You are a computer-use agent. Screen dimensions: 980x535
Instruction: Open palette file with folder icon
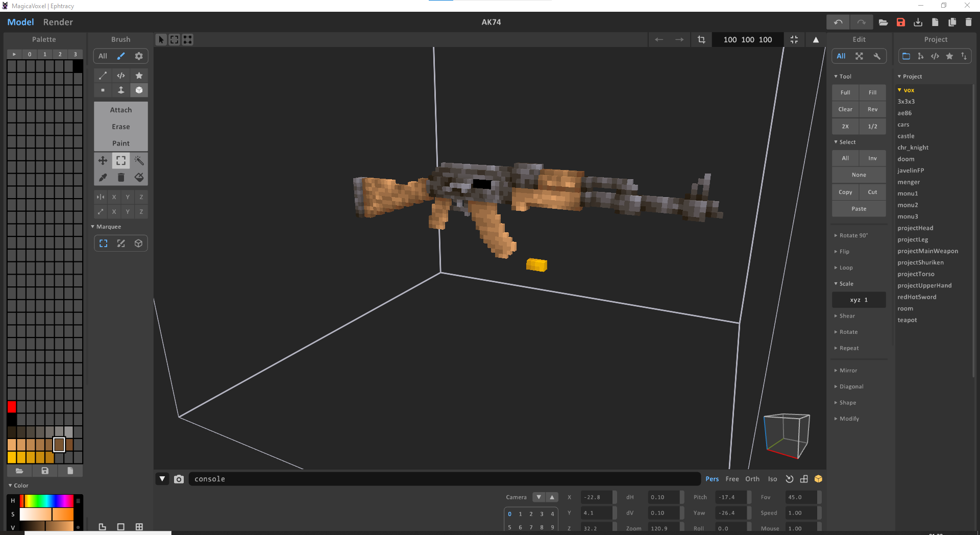[19, 471]
